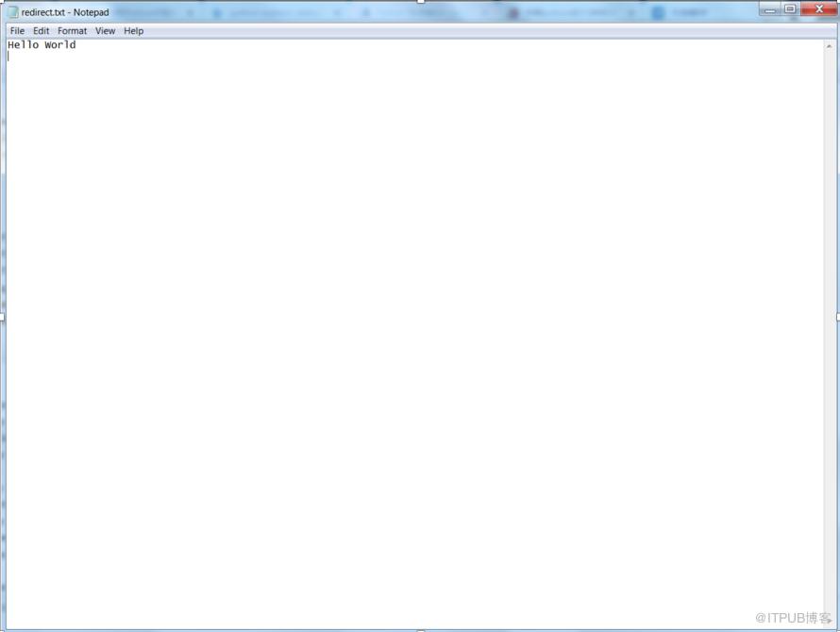Viewport: 840px width, 632px height.
Task: Open the Format menu
Action: (x=73, y=31)
